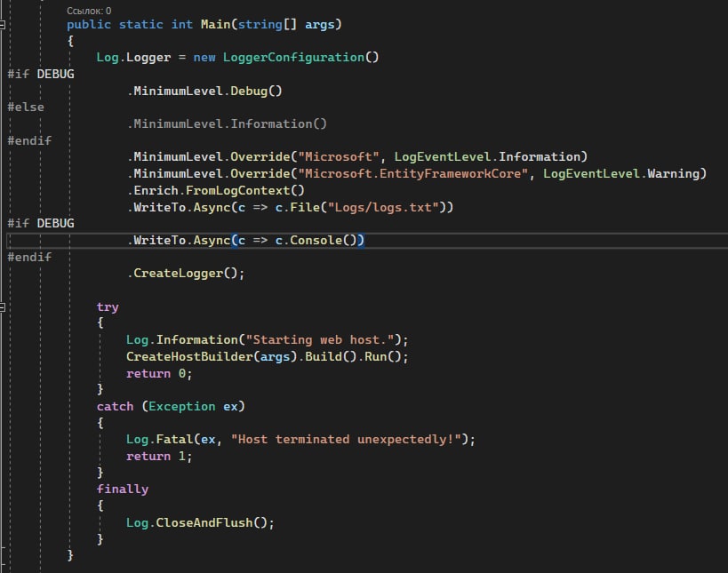Click the "Starting web host." string
Viewport: 728px width, 573px height.
tap(320, 339)
